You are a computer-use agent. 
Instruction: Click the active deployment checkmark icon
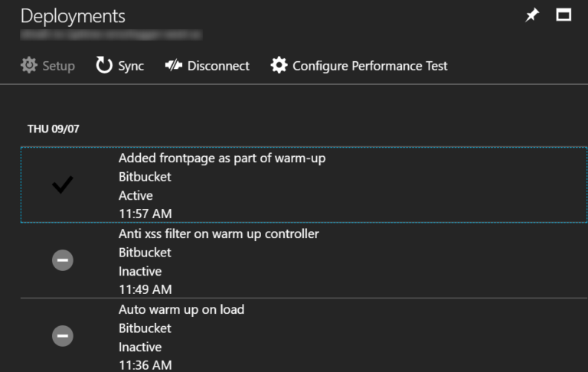(x=63, y=185)
